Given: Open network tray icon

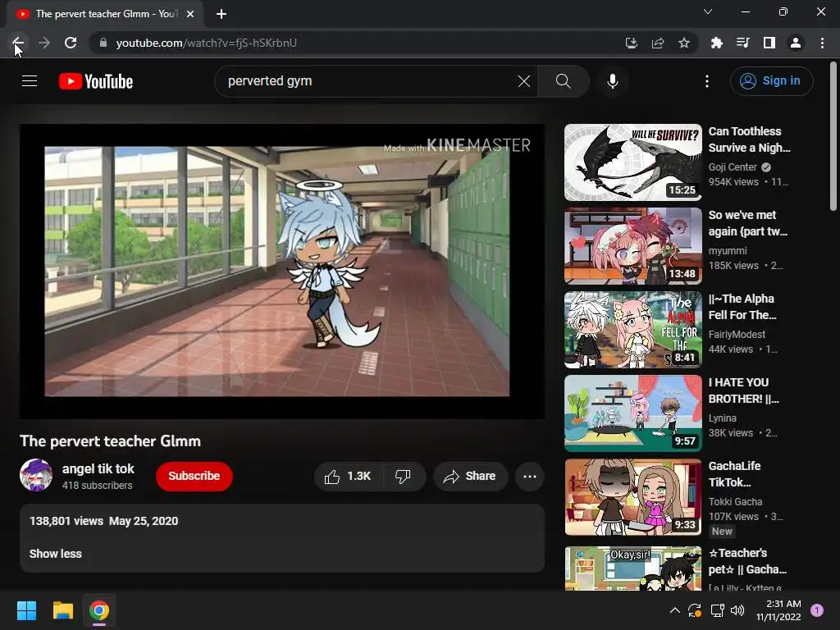Looking at the screenshot, I should (x=717, y=610).
